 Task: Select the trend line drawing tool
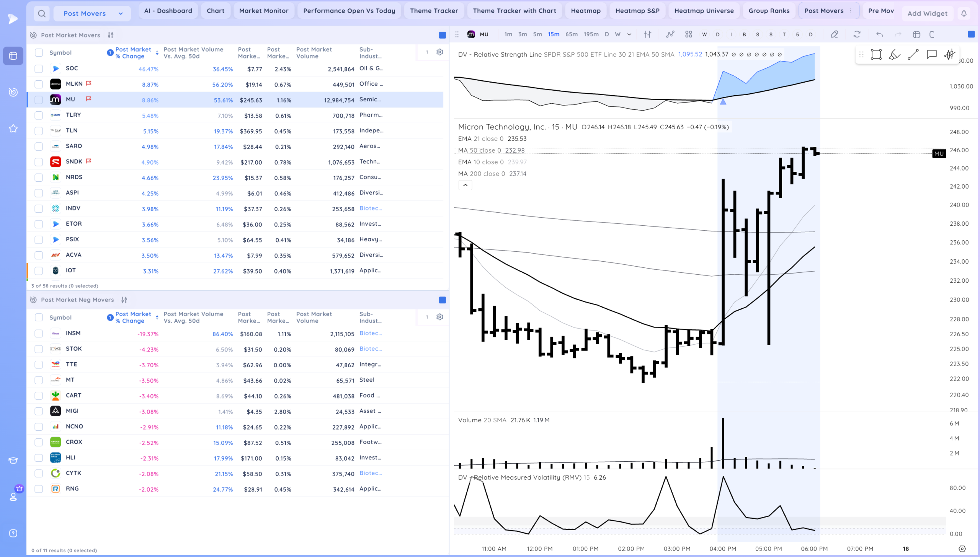click(913, 55)
